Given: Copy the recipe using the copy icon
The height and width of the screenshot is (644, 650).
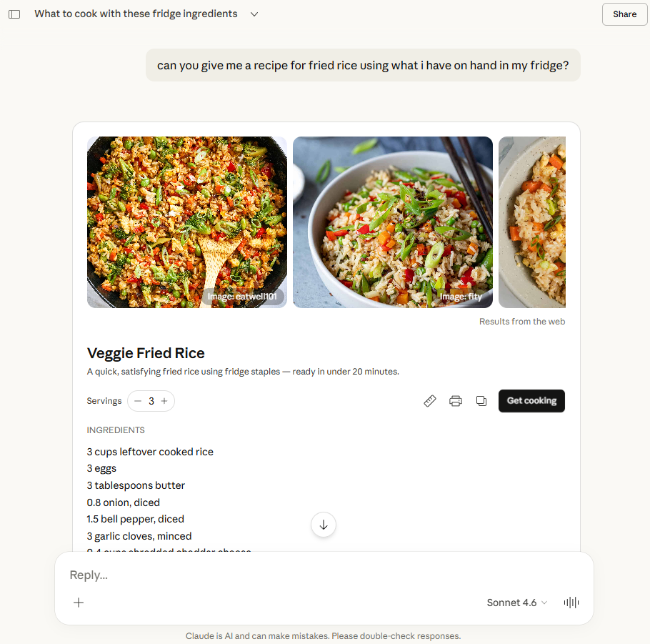Looking at the screenshot, I should tap(481, 401).
